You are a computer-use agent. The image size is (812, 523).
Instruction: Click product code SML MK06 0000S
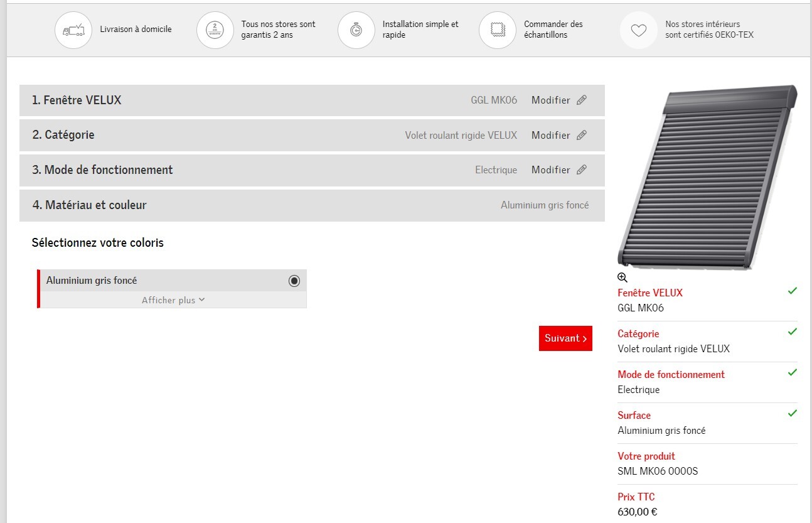click(658, 472)
